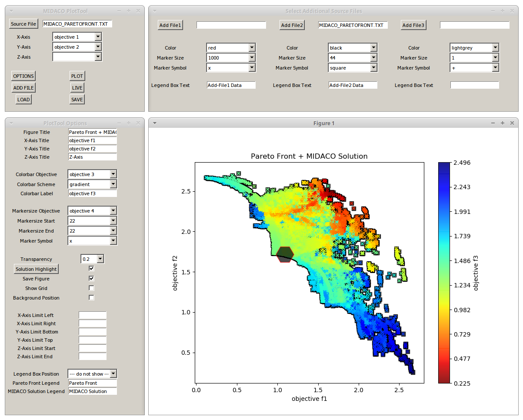Open the Figure 1 window menu arrow
The image size is (523, 420).
[x=154, y=123]
